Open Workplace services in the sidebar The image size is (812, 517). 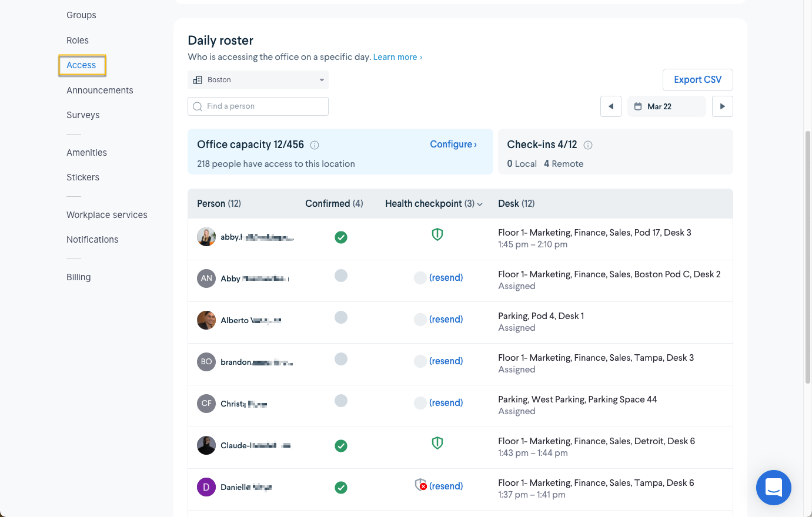[107, 215]
